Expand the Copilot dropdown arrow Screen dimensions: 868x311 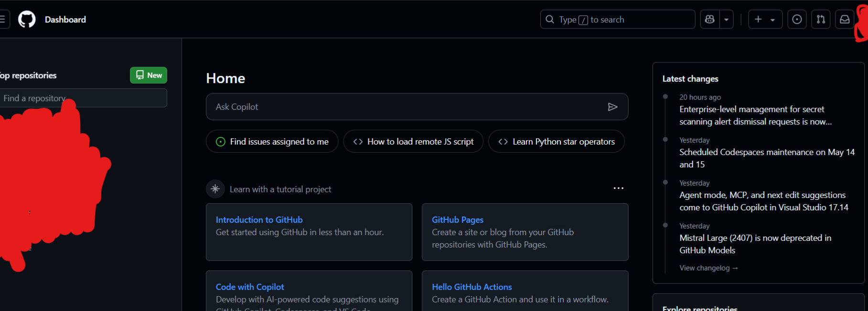726,20
